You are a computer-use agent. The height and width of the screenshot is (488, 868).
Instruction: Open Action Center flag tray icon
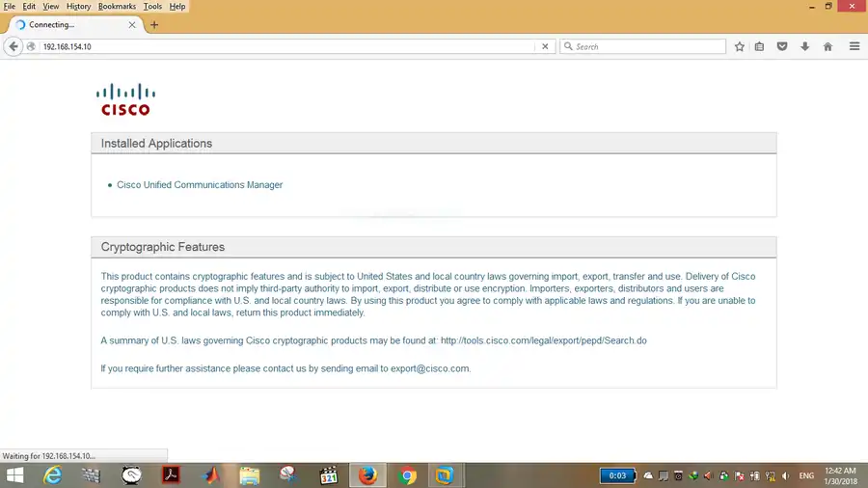click(x=740, y=475)
